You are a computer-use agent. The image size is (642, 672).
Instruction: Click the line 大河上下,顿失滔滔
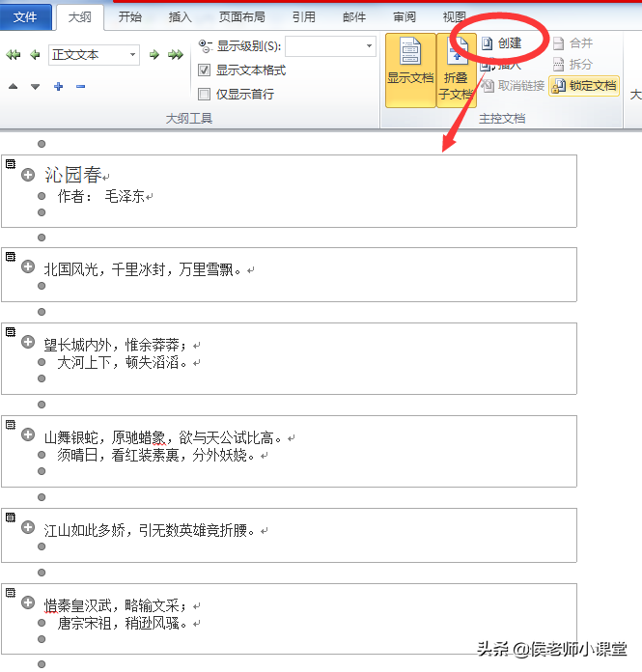(123, 363)
